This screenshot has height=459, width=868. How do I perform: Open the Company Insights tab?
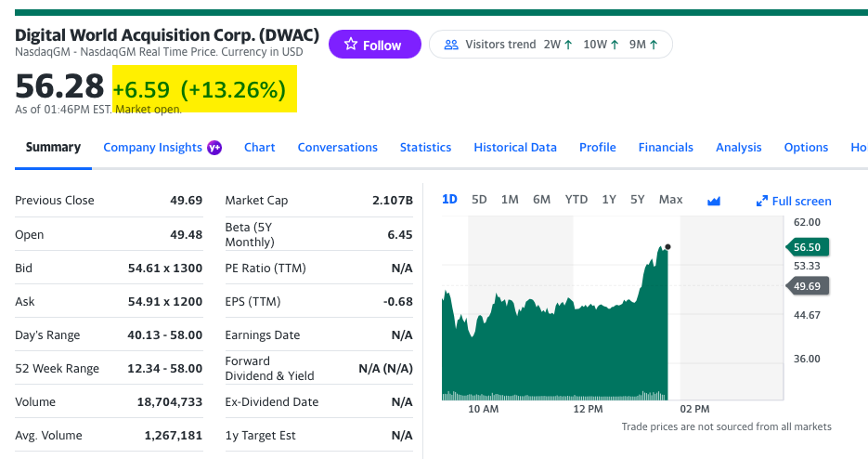pos(153,148)
